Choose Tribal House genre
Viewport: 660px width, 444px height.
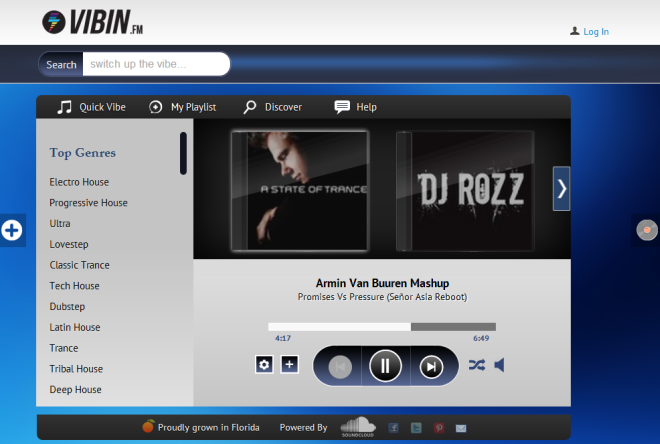tap(76, 369)
